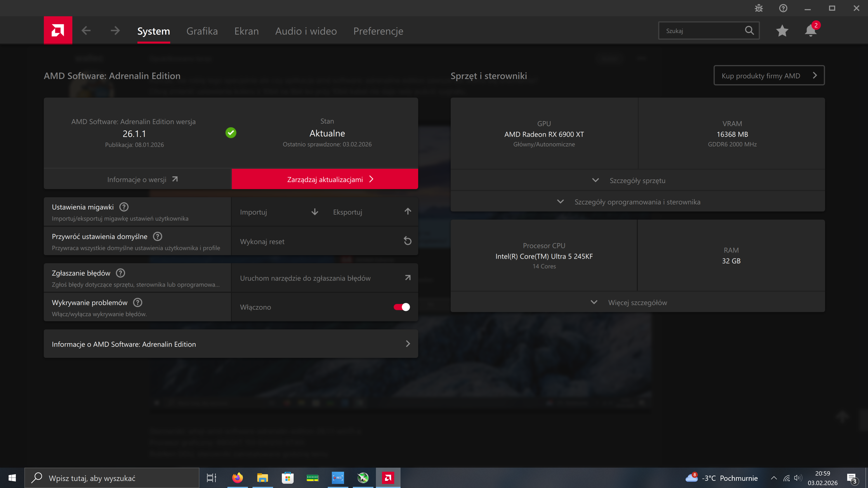Open the Preferencje tab

tap(378, 31)
